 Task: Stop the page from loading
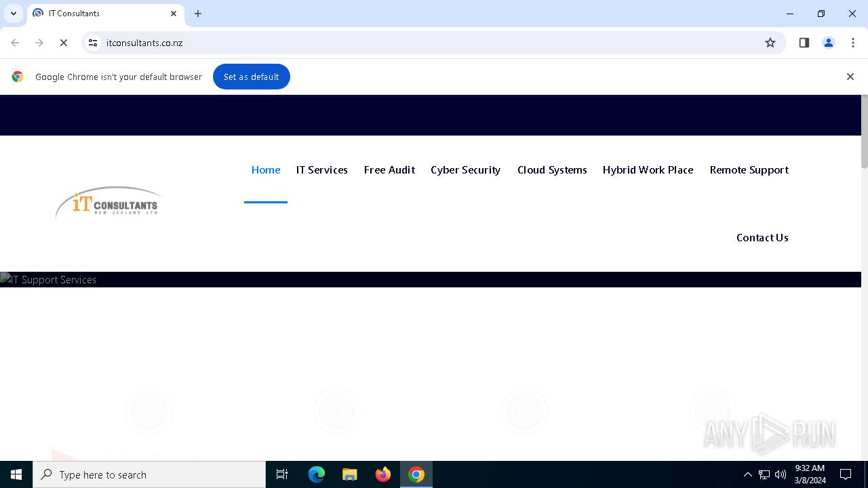[64, 43]
